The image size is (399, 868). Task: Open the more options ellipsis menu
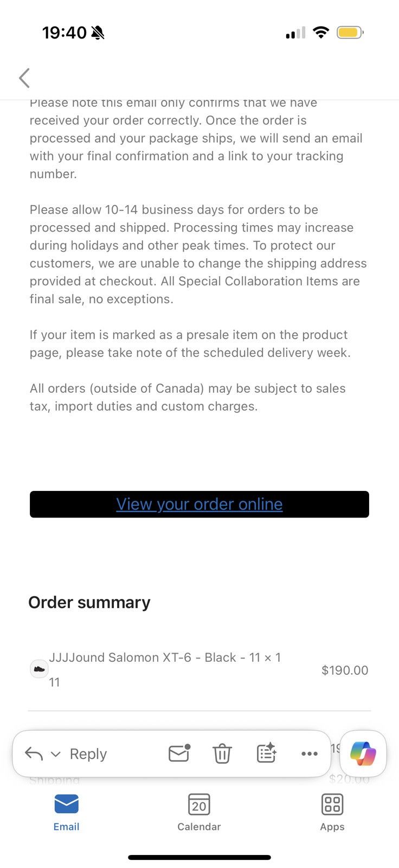click(x=310, y=754)
